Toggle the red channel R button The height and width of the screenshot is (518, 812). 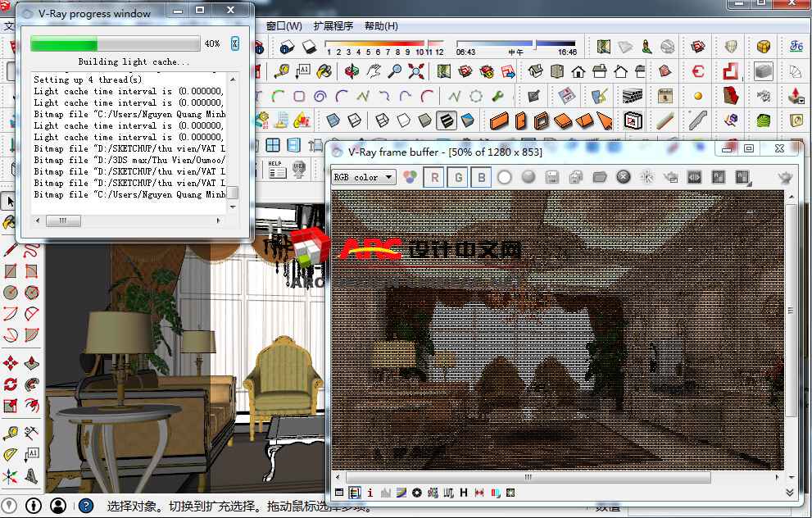(x=434, y=178)
